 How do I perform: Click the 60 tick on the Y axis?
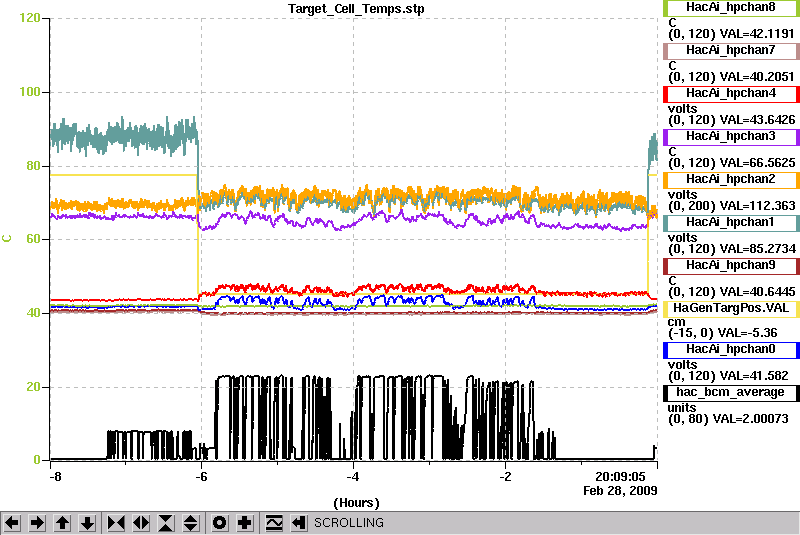(x=33, y=239)
